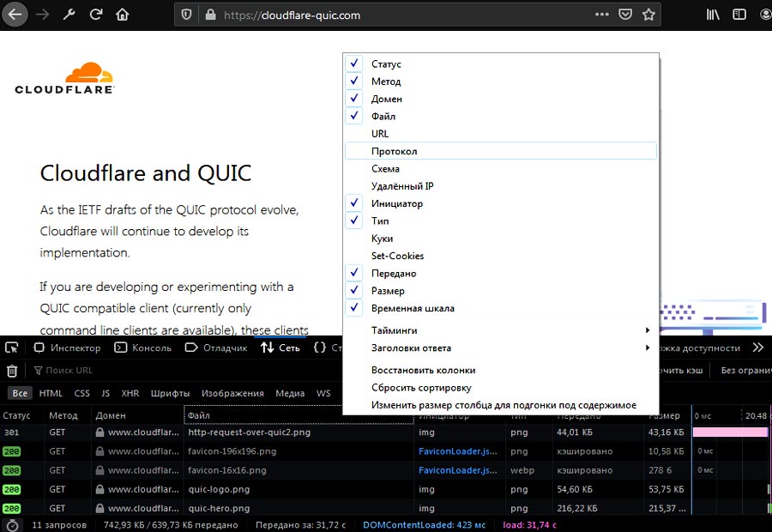Choose Восстановить колонки
The height and width of the screenshot is (532, 772).
501,371
